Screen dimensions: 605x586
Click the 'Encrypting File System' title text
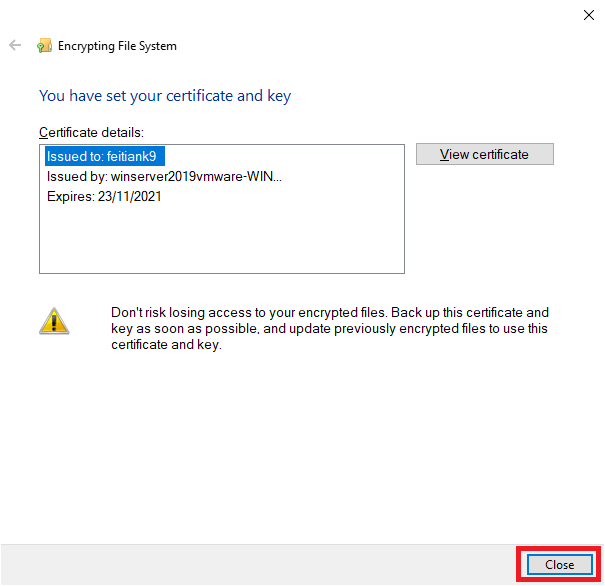click(x=117, y=46)
